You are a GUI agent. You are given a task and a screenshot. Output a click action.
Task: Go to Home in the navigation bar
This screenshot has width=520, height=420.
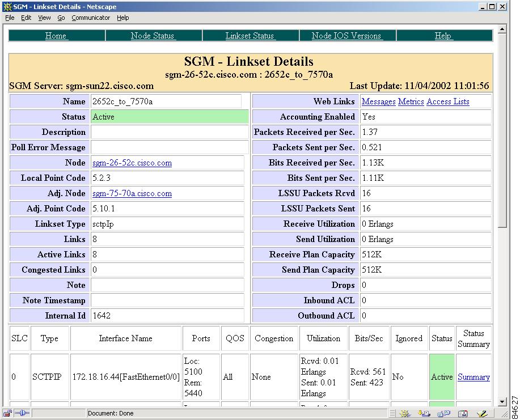pos(56,36)
